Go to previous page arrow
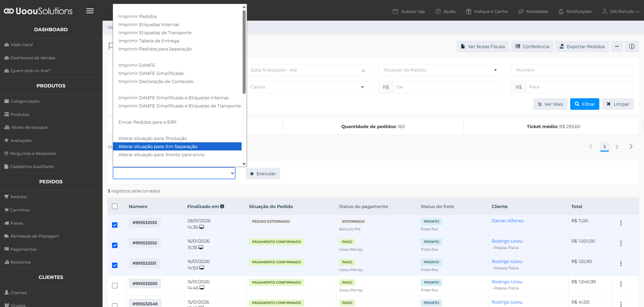The width and height of the screenshot is (644, 307). (591, 146)
